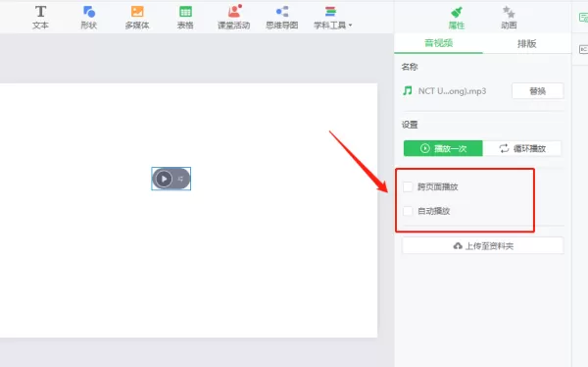Image resolution: width=588 pixels, height=367 pixels.
Task: Click the music note icon beside file name
Action: [x=408, y=90]
